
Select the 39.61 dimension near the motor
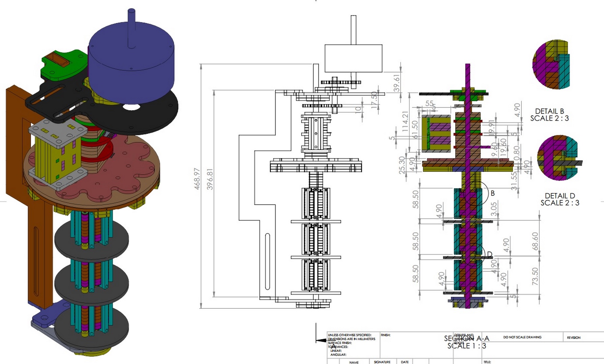click(x=397, y=83)
